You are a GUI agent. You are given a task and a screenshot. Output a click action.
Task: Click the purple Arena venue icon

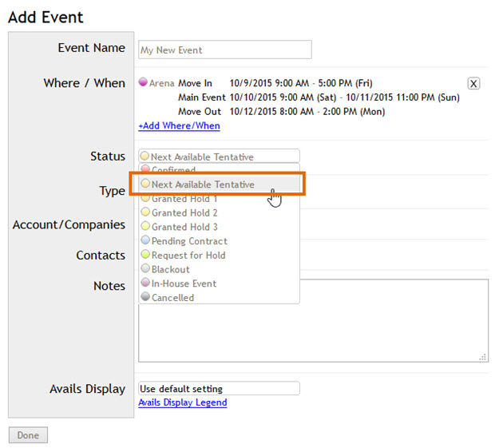[x=143, y=82]
